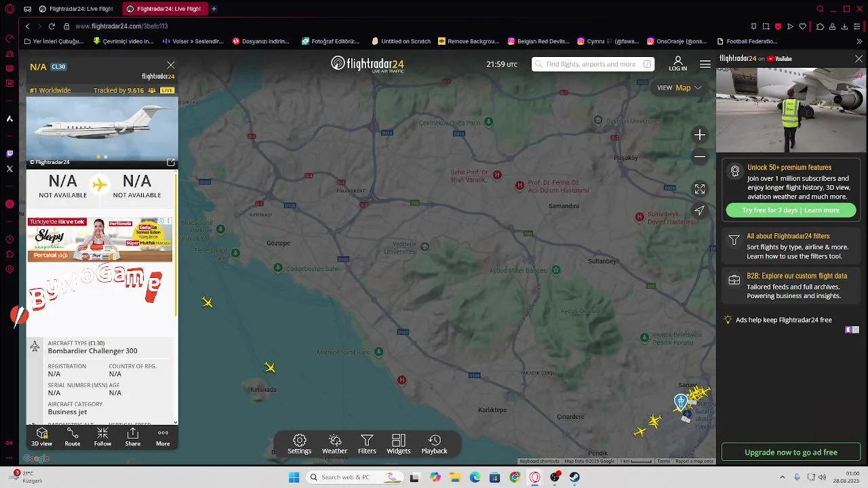Open browser downloads icon
This screenshot has height=488, width=868.
coord(844,26)
